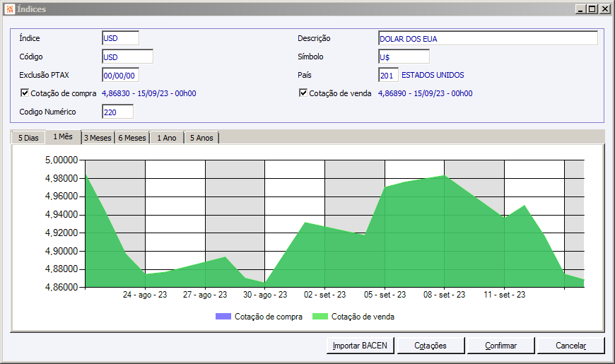Click the 4,96000 y-axis value
This screenshot has height=364, width=615.
pyautogui.click(x=61, y=196)
